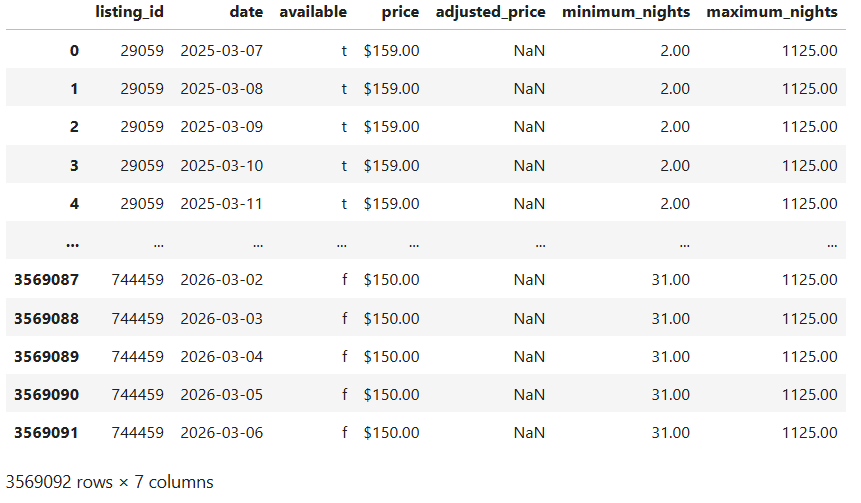Screen dimensions: 861x503
Task: Click the ellipsis row index cell
Action: click(72, 242)
